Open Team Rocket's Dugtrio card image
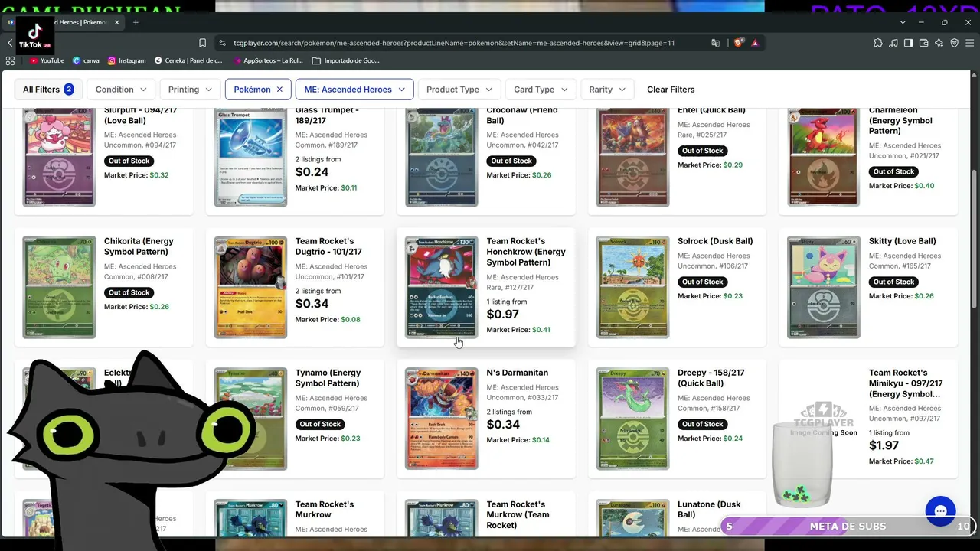 250,287
